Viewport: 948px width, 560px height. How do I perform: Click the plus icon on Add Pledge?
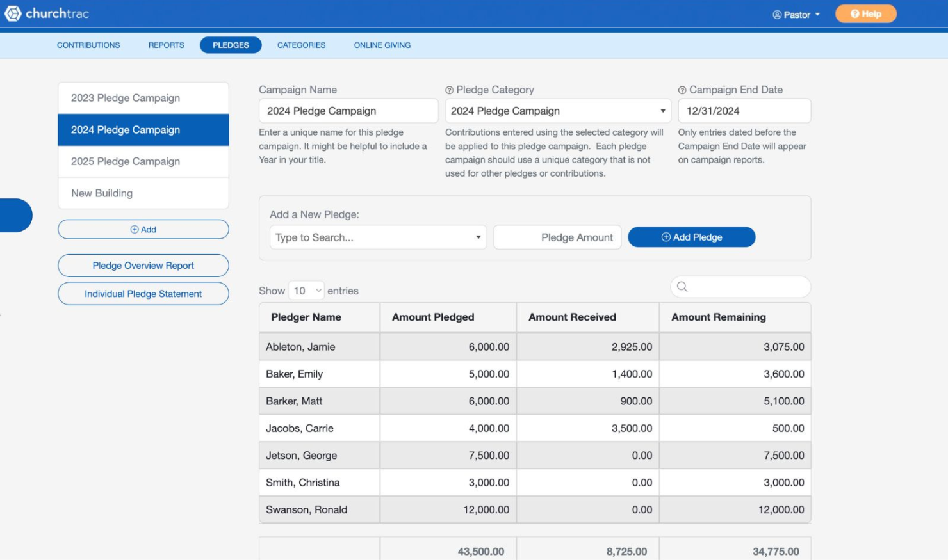(x=666, y=237)
